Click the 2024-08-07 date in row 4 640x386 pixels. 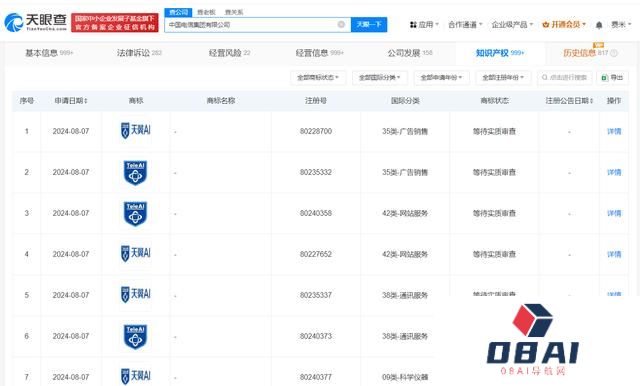tap(71, 254)
